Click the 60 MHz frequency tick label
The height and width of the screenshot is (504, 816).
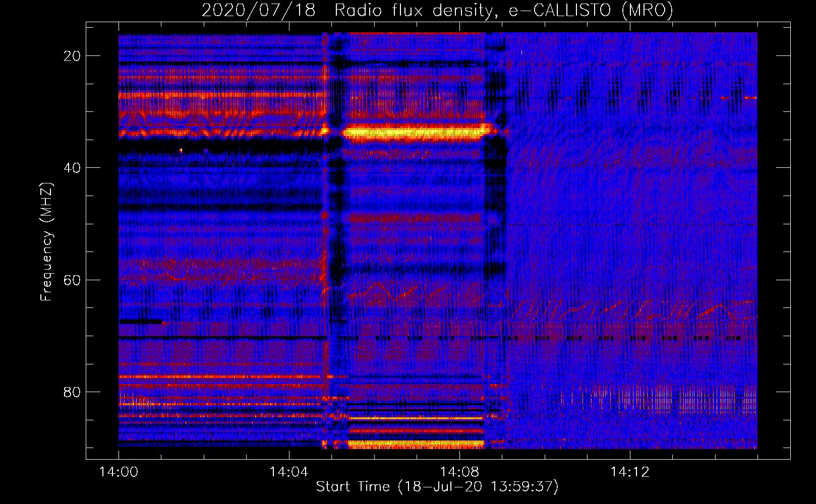point(72,280)
